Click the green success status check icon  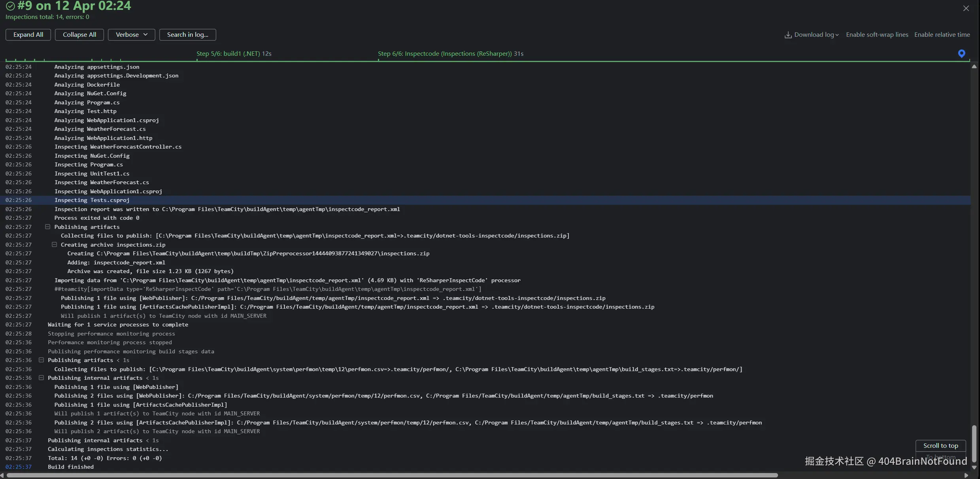(10, 6)
